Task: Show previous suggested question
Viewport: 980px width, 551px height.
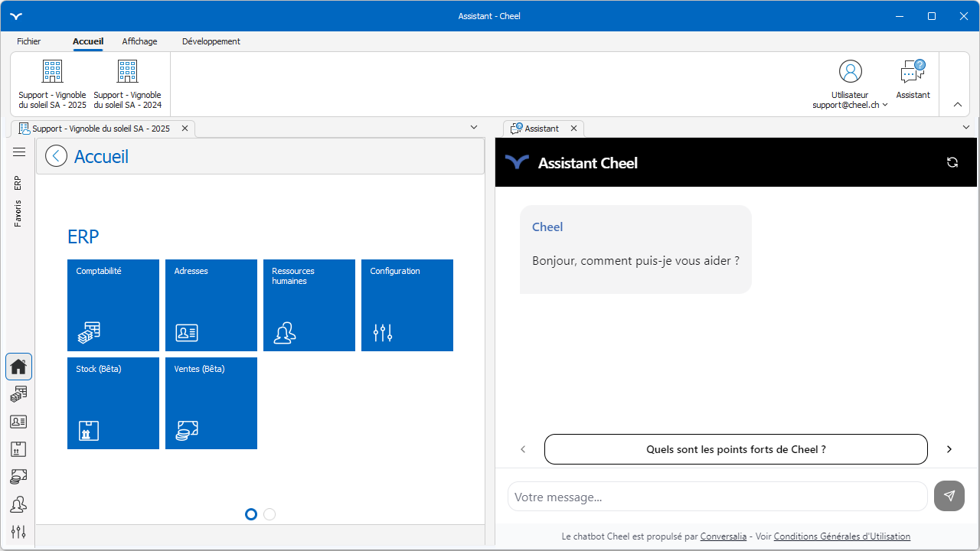Action: (523, 449)
